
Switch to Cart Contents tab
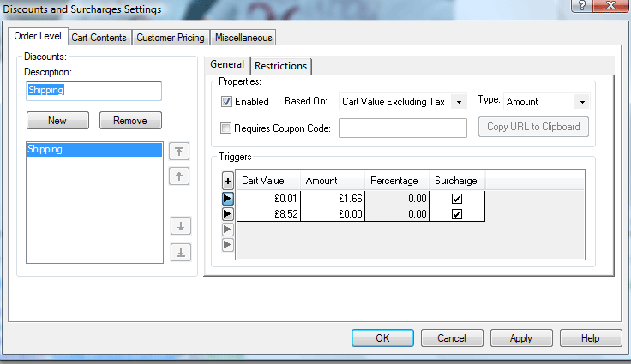tap(99, 38)
